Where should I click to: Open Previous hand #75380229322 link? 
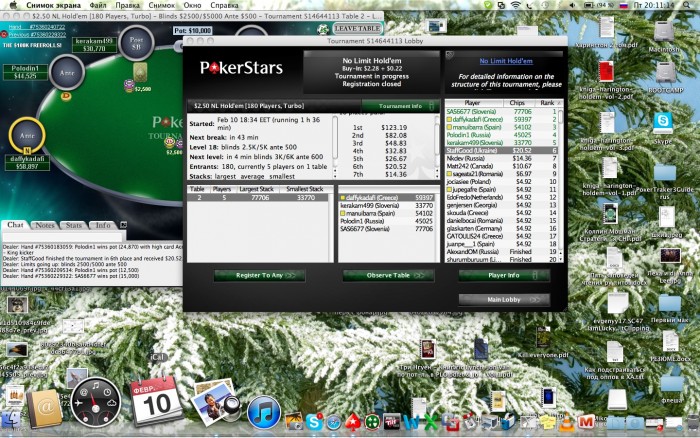click(37, 34)
